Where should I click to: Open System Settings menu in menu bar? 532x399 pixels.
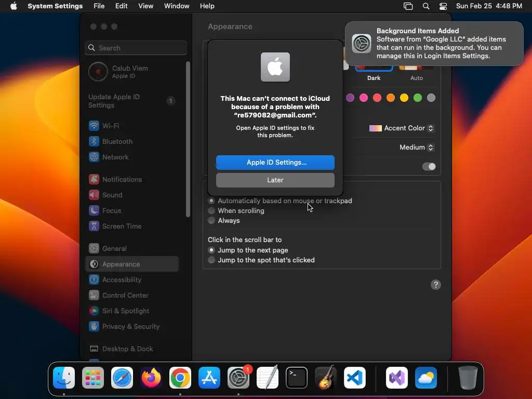(55, 6)
